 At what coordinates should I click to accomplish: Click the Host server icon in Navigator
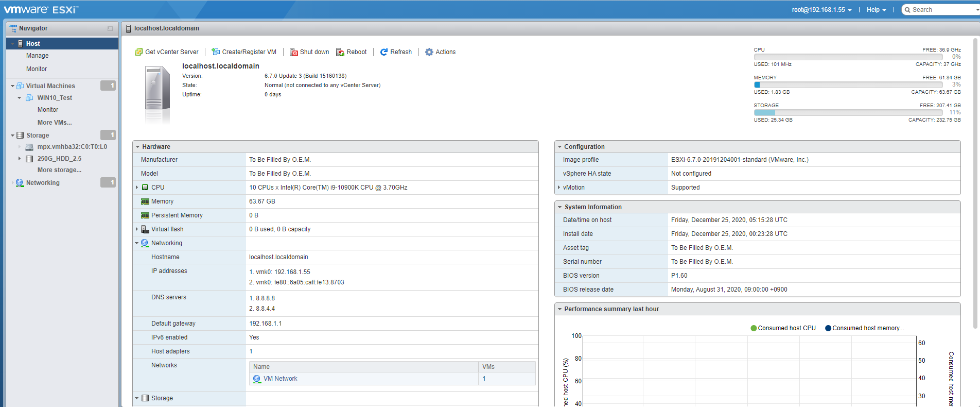tap(21, 44)
